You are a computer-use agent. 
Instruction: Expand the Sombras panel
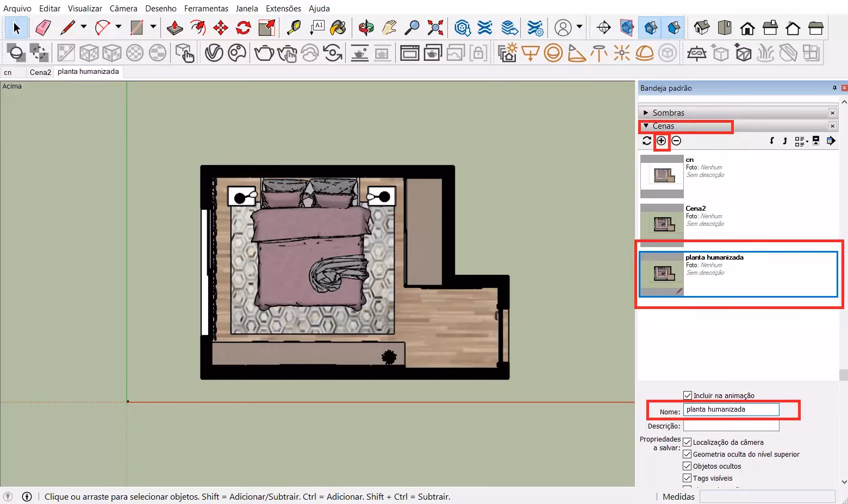pyautogui.click(x=646, y=113)
